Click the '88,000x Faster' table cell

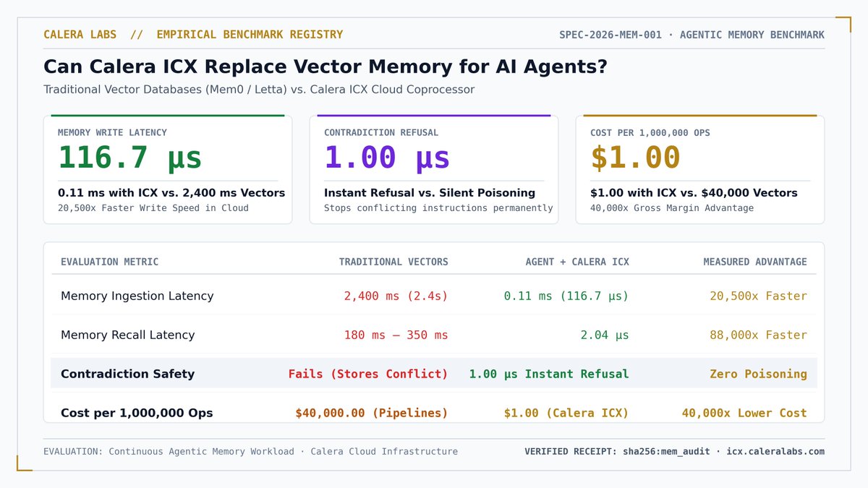[759, 335]
